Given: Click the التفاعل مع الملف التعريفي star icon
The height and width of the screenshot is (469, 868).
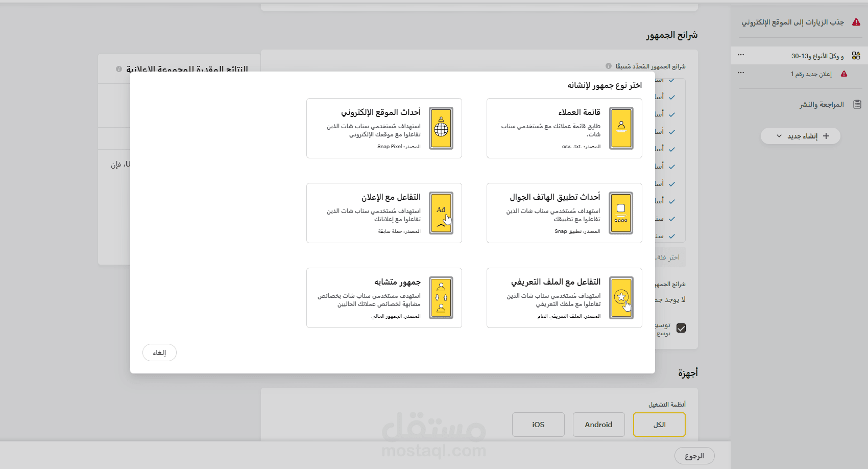Looking at the screenshot, I should pos(621,298).
